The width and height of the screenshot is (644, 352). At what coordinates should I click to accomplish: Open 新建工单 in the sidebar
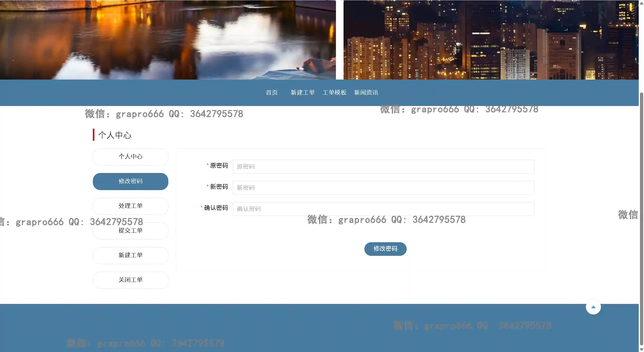[130, 255]
